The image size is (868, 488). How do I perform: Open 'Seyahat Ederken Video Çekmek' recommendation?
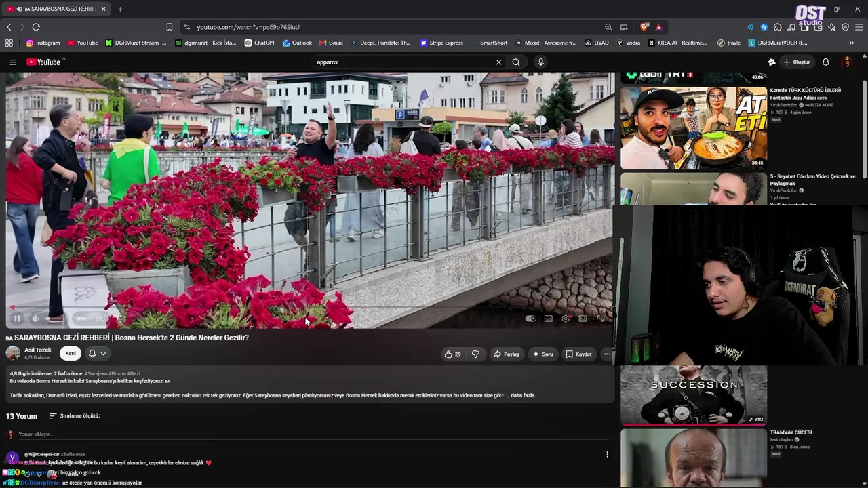(812, 180)
